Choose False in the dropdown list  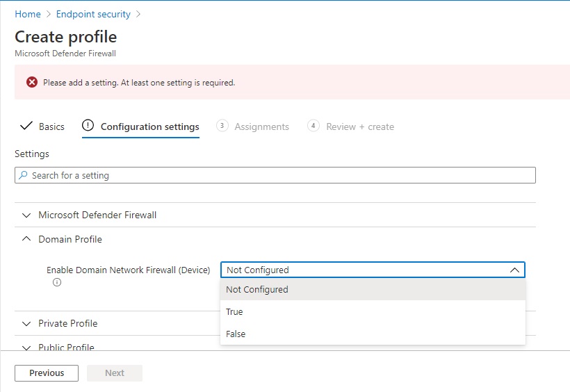pos(236,334)
